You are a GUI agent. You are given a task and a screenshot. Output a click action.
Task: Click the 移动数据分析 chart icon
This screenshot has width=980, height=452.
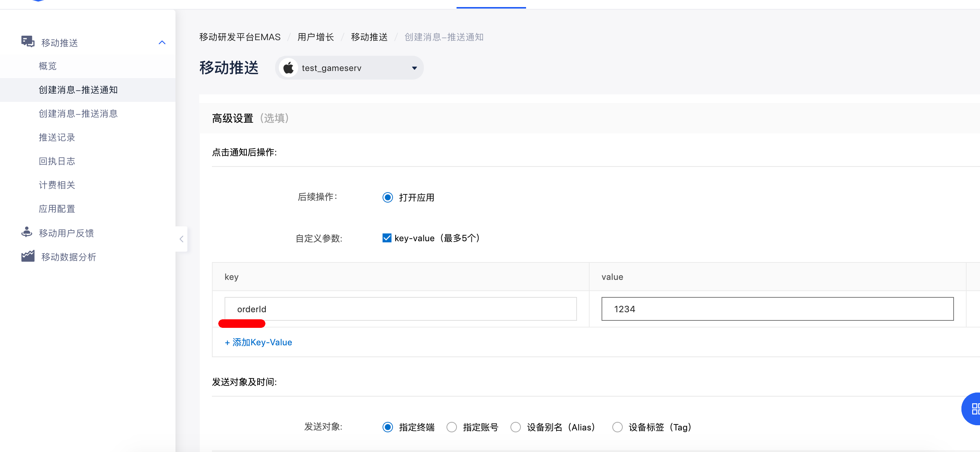28,256
